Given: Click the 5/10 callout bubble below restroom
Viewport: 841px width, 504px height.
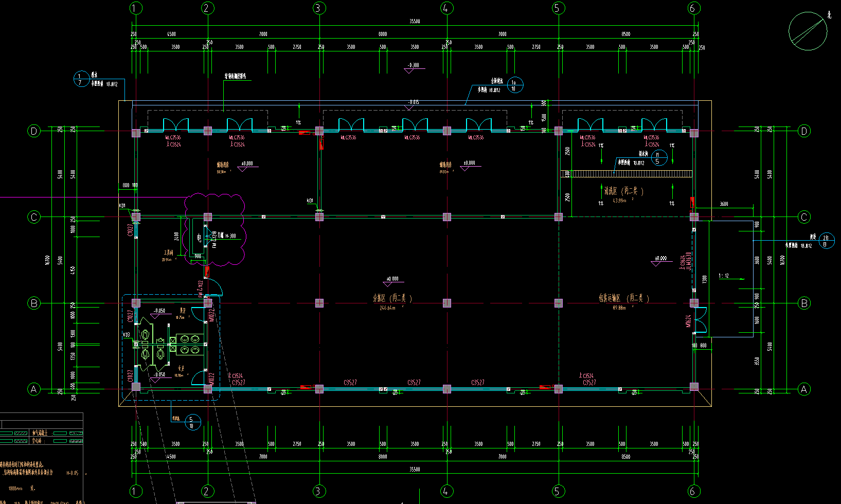Looking at the screenshot, I should 192,422.
